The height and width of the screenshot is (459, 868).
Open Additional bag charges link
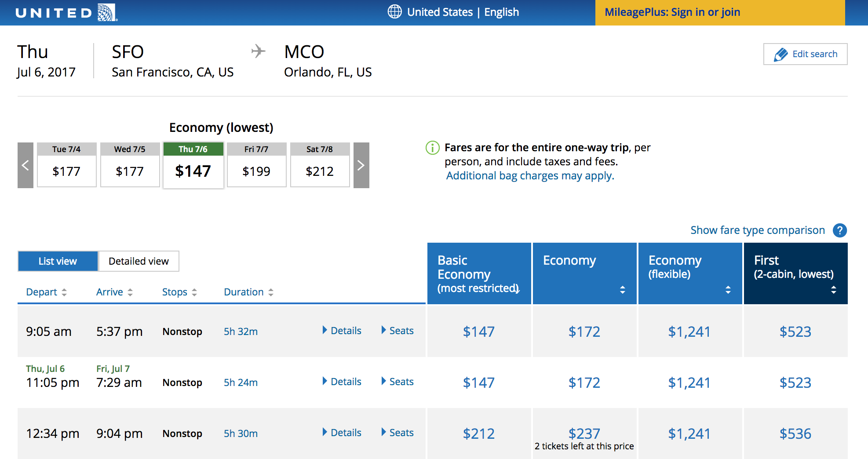530,176
